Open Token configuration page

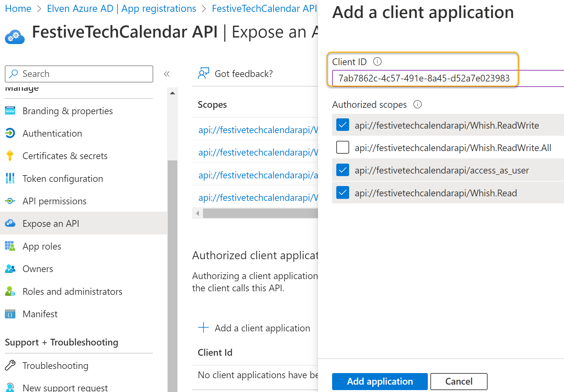click(x=84, y=178)
